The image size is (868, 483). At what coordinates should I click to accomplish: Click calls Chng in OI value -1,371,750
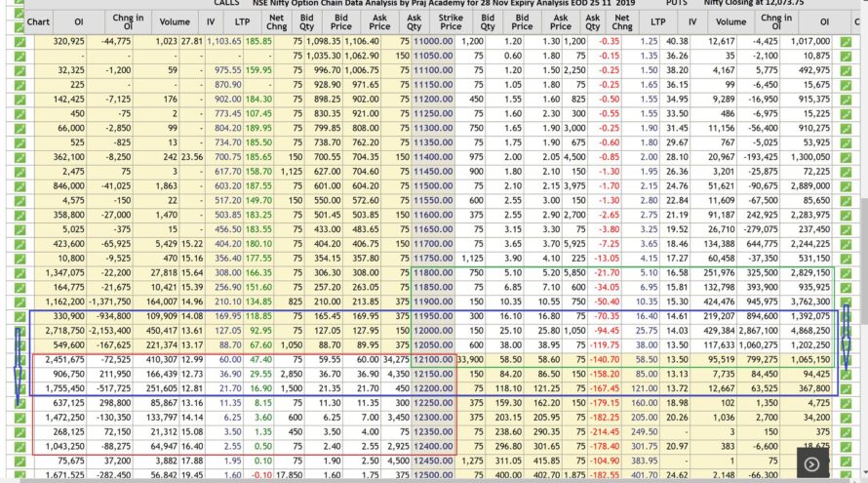pos(111,302)
